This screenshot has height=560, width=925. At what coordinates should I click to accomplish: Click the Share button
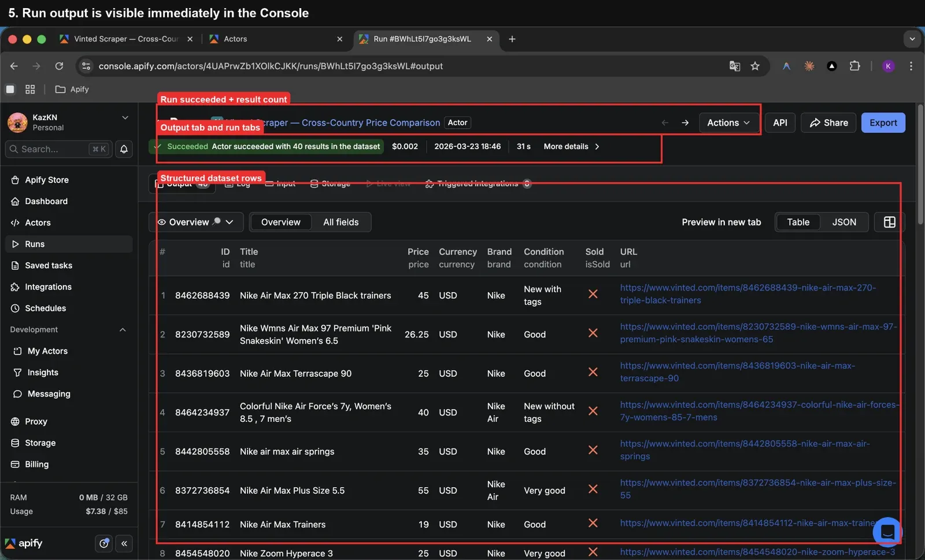click(x=828, y=123)
